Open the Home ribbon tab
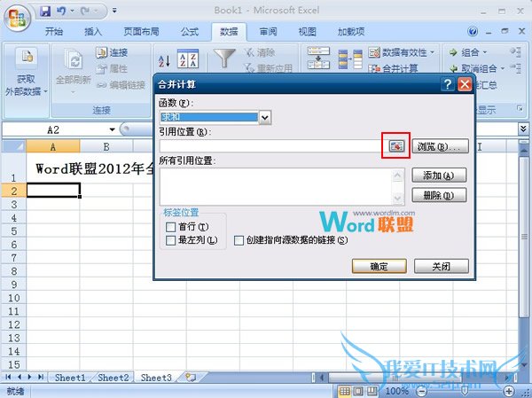Screen dimensions: 532x398 54,32
